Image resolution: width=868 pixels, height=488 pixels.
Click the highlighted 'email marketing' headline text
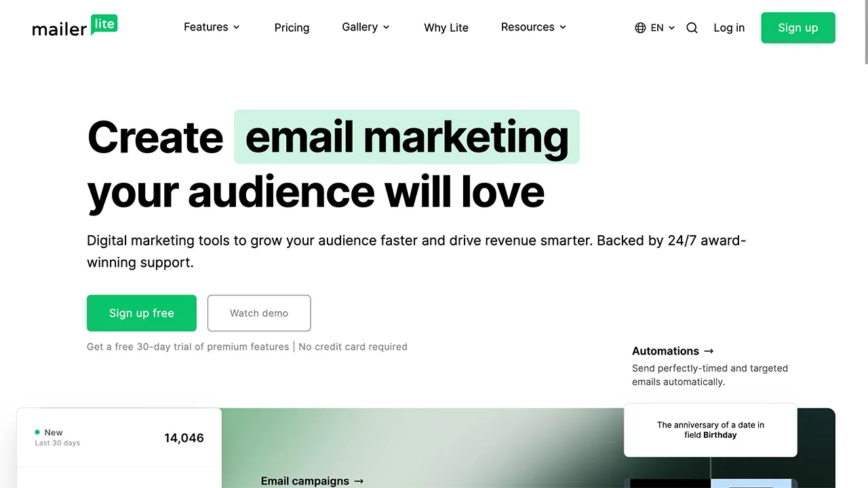pyautogui.click(x=406, y=137)
